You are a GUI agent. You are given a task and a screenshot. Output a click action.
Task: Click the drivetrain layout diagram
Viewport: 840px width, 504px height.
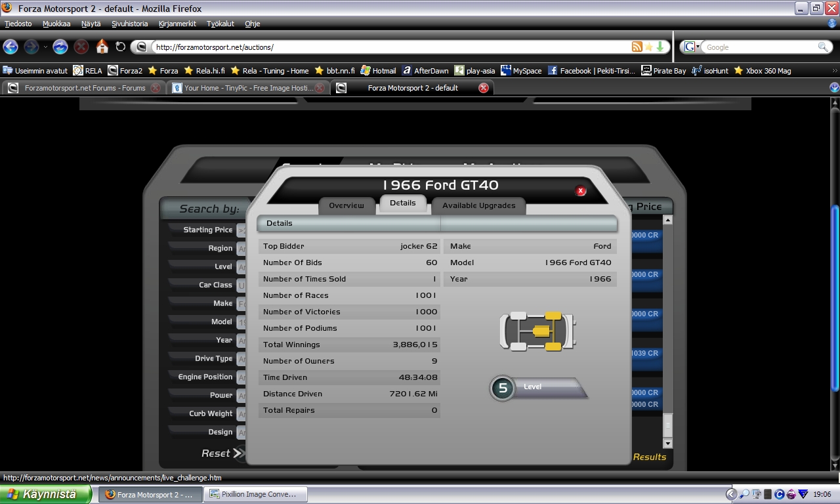[x=537, y=331]
